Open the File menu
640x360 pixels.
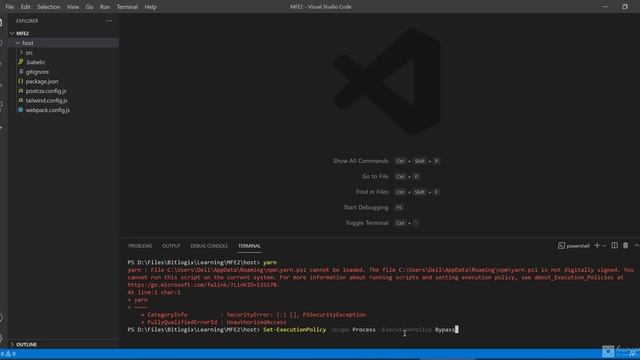pos(9,7)
